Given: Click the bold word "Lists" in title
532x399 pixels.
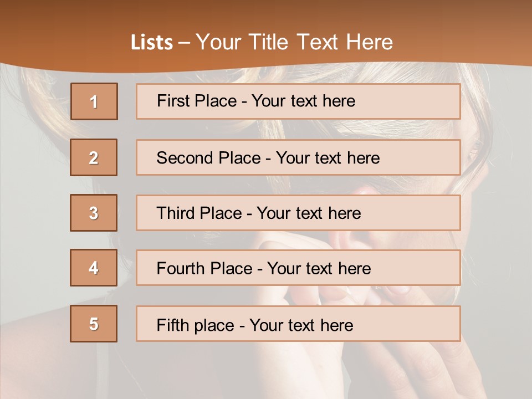Looking at the screenshot, I should point(152,43).
